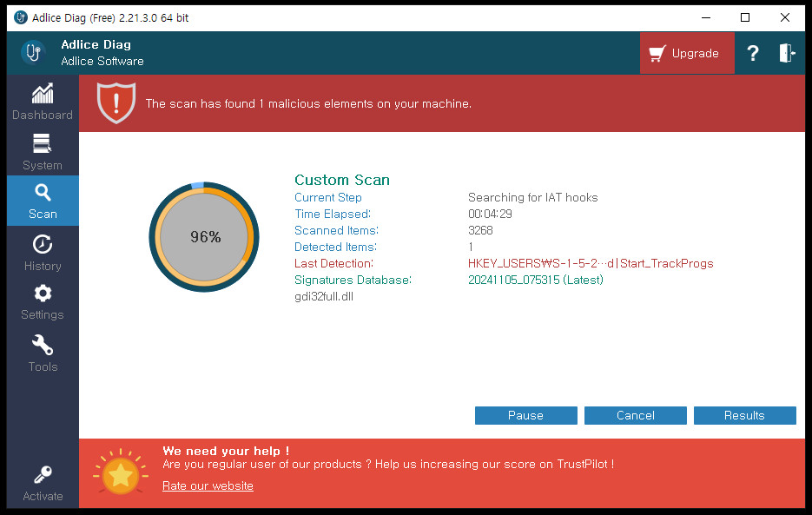Open the System section in the sidebar
The width and height of the screenshot is (812, 515).
[x=43, y=152]
